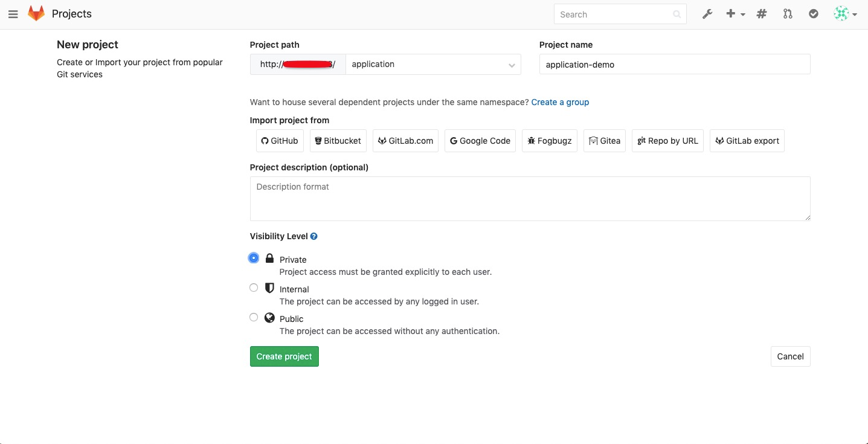The image size is (868, 444).
Task: Click the New project heading
Action: 88,45
